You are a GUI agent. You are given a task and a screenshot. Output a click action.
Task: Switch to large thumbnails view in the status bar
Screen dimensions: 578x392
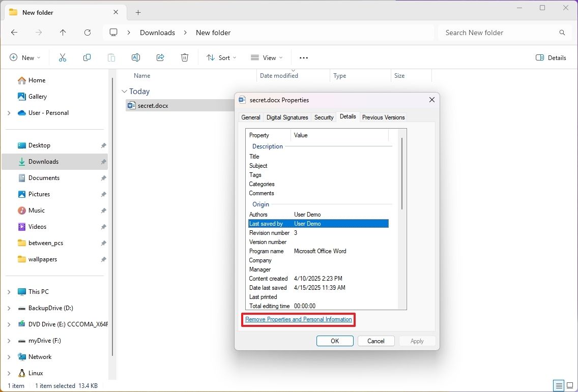[x=569, y=385]
